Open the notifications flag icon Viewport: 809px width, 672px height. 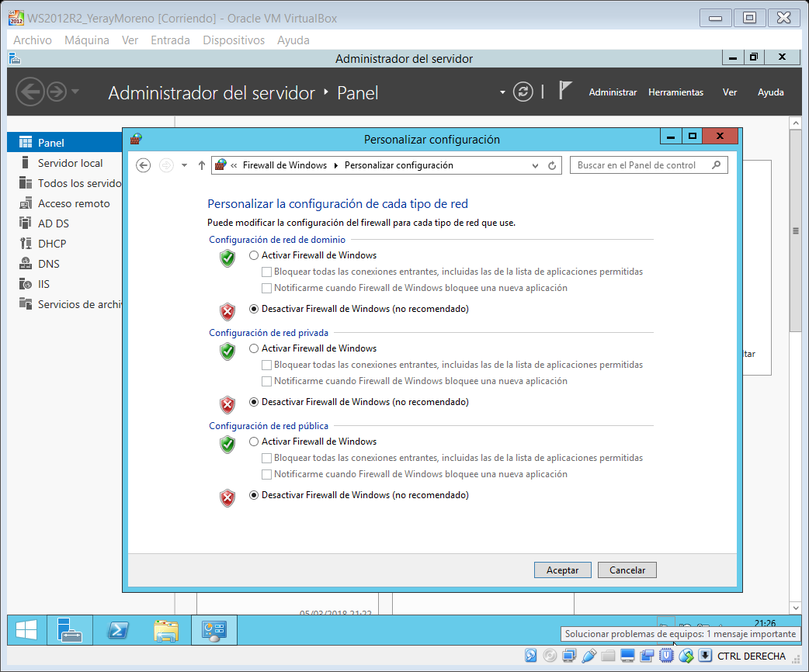point(565,91)
